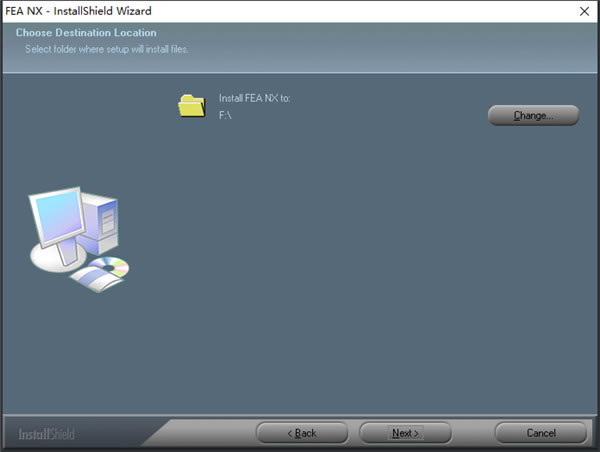Click the yellow destination folder icon
Image resolution: width=600 pixels, height=452 pixels.
[x=191, y=105]
